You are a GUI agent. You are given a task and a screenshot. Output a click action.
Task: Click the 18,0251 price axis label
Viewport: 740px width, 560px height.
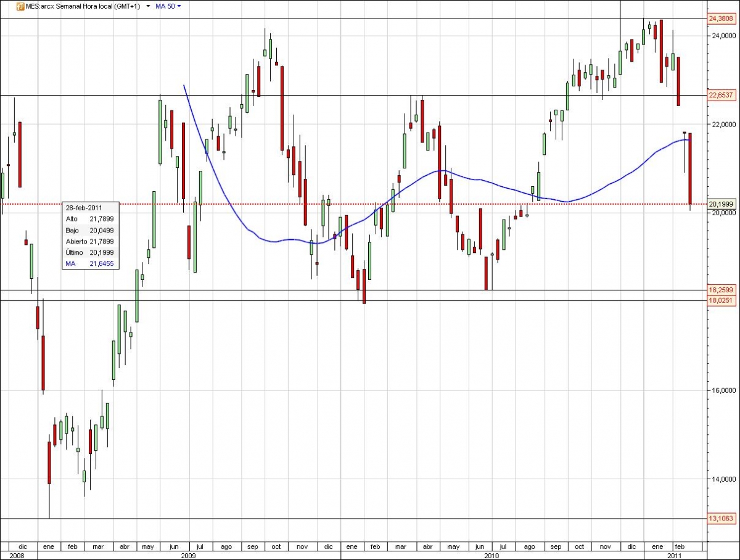[x=721, y=300]
